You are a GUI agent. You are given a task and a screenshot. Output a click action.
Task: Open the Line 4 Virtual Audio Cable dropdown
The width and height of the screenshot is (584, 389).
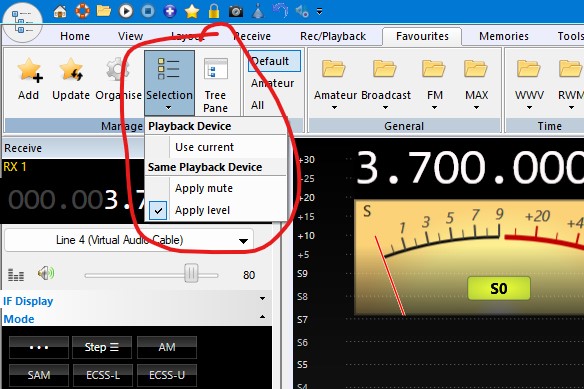pyautogui.click(x=129, y=240)
